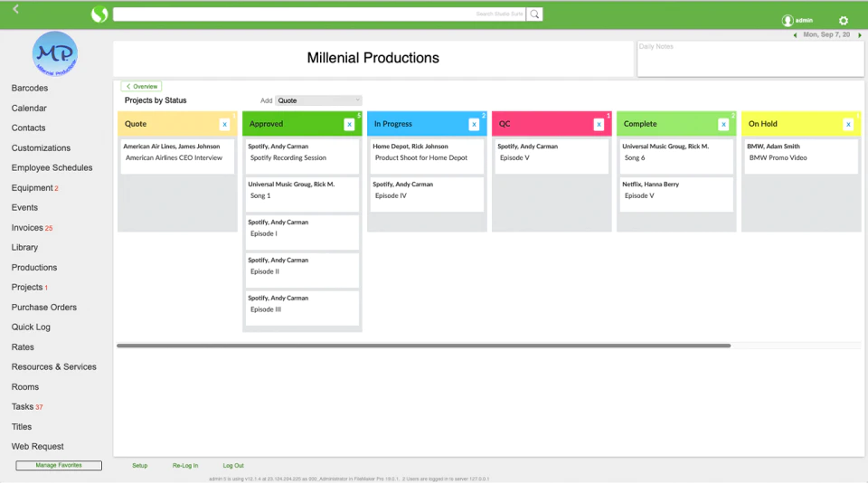Click the Setup link at bottom
This screenshot has width=868, height=484.
pyautogui.click(x=139, y=466)
